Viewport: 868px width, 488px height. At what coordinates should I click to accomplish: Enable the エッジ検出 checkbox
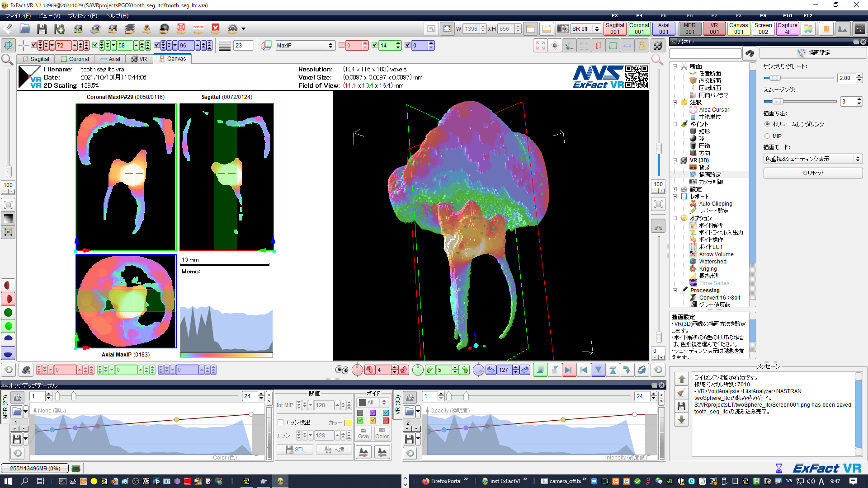281,422
